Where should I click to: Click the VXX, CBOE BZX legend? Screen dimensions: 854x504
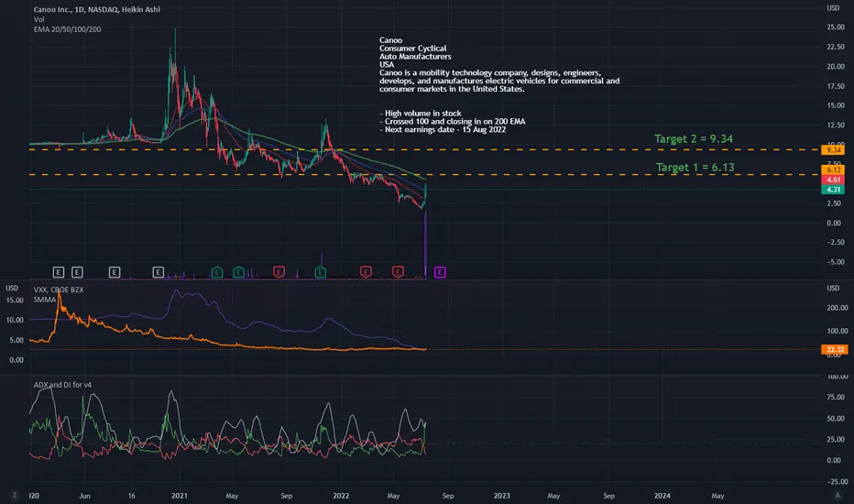click(59, 290)
